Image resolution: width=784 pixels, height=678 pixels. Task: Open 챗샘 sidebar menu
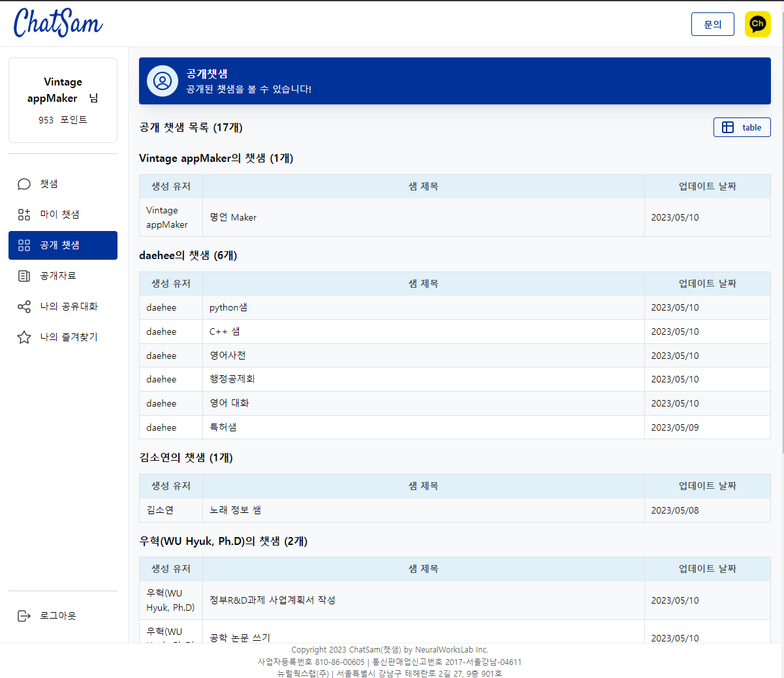click(x=63, y=184)
